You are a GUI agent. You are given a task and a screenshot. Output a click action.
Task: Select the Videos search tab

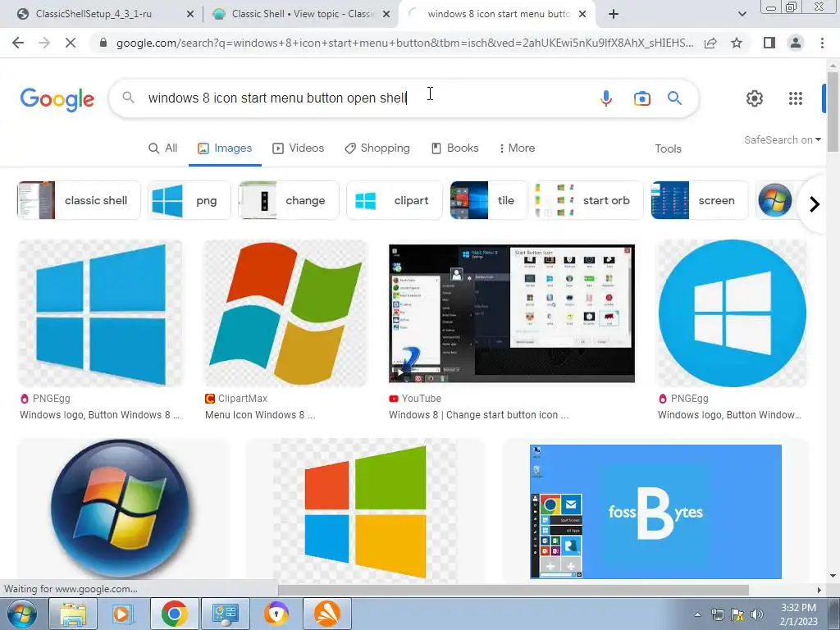(x=299, y=148)
